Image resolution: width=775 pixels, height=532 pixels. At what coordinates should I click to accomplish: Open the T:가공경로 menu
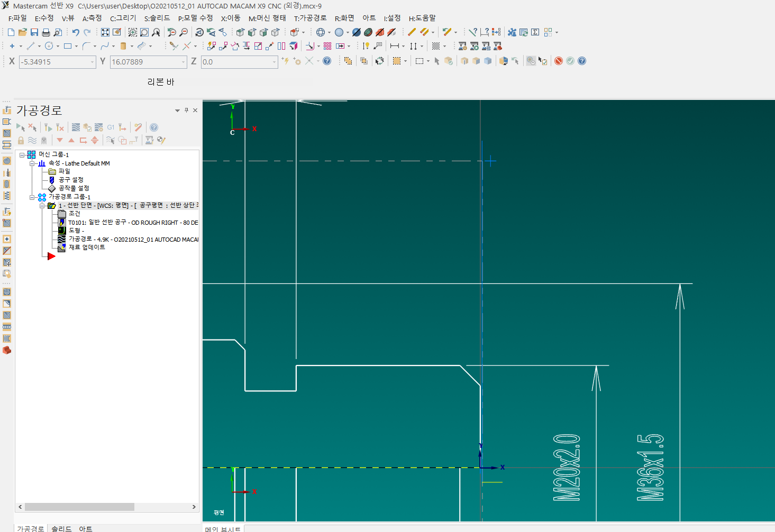point(310,18)
